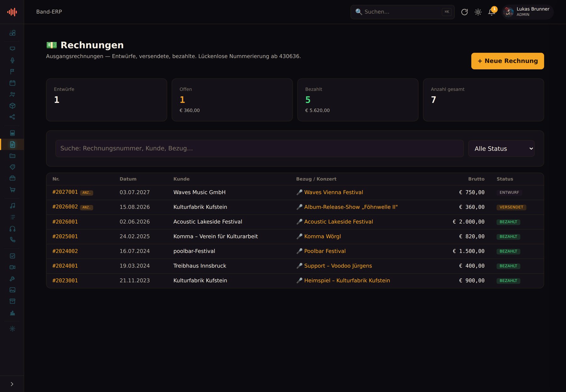Open the Lukas Brunner user menu
Image resolution: width=566 pixels, height=392 pixels.
coord(527,12)
